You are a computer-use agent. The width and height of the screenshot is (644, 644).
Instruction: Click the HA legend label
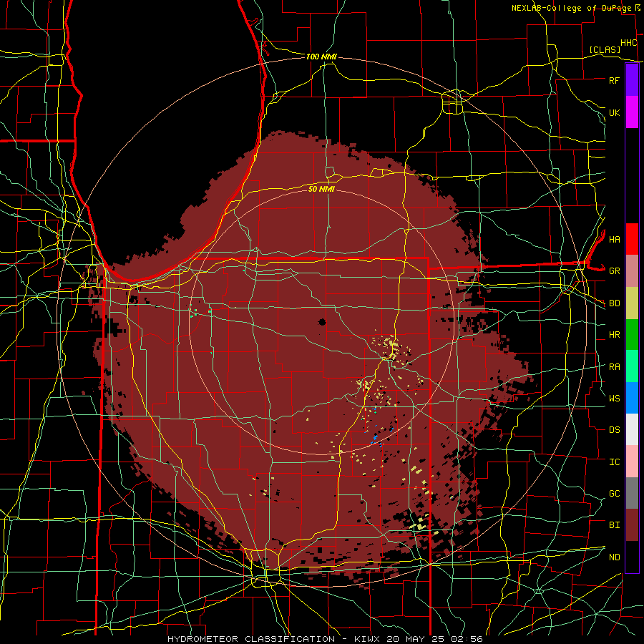click(614, 239)
